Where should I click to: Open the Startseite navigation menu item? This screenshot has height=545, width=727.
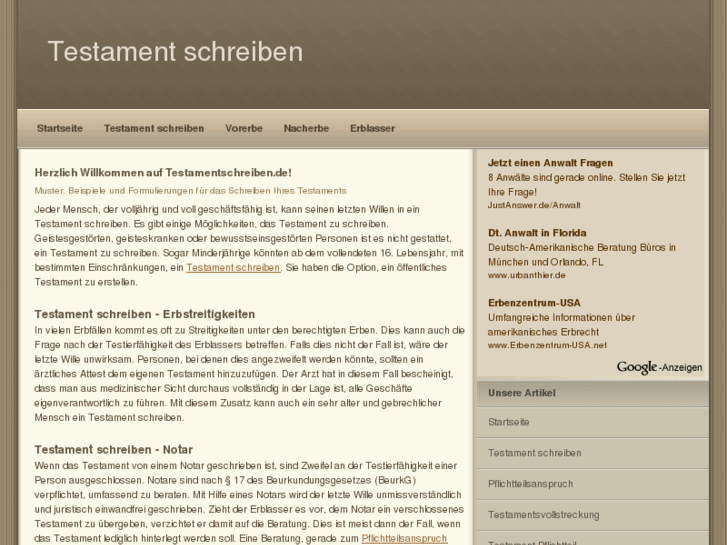tap(60, 128)
